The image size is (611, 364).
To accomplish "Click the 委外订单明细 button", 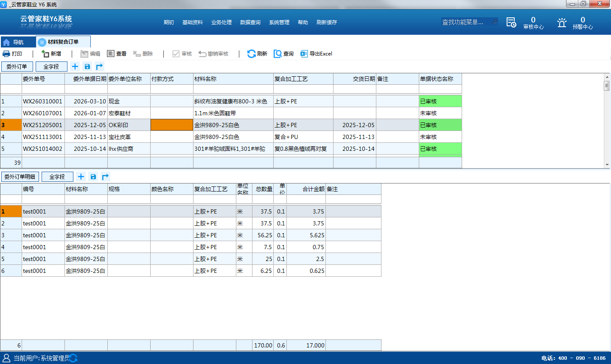I will click(x=20, y=177).
